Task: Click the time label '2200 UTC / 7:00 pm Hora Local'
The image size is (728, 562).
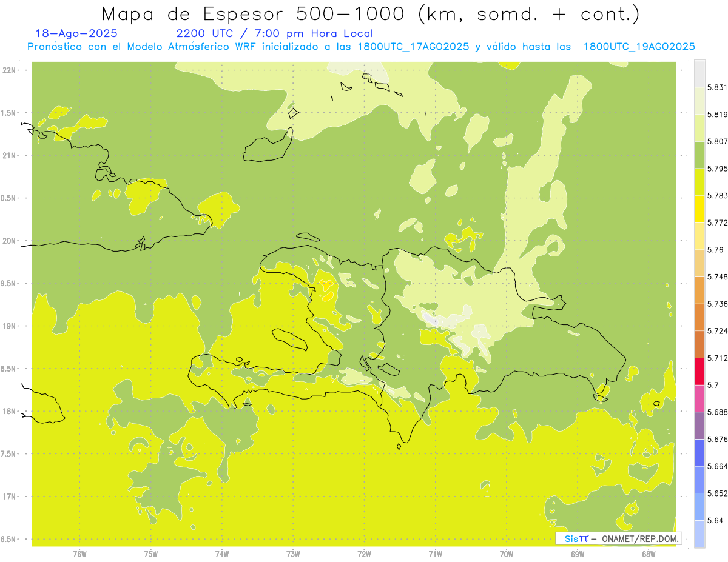Action: (274, 33)
